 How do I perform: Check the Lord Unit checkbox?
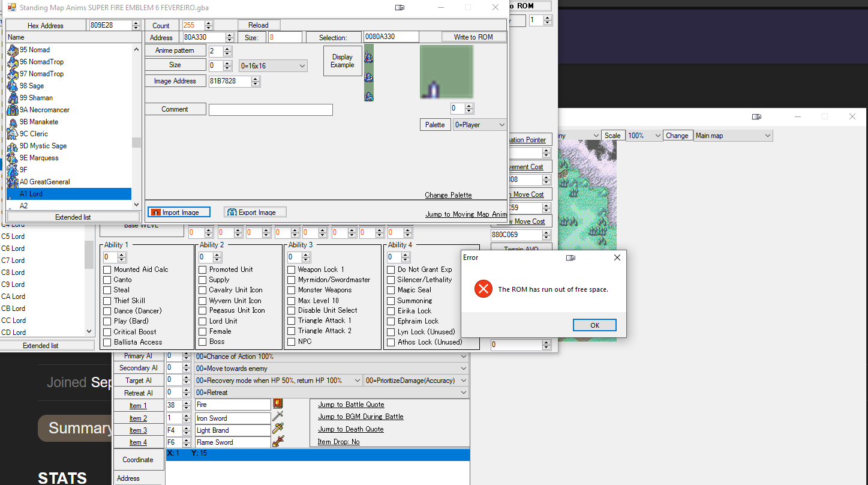click(203, 321)
